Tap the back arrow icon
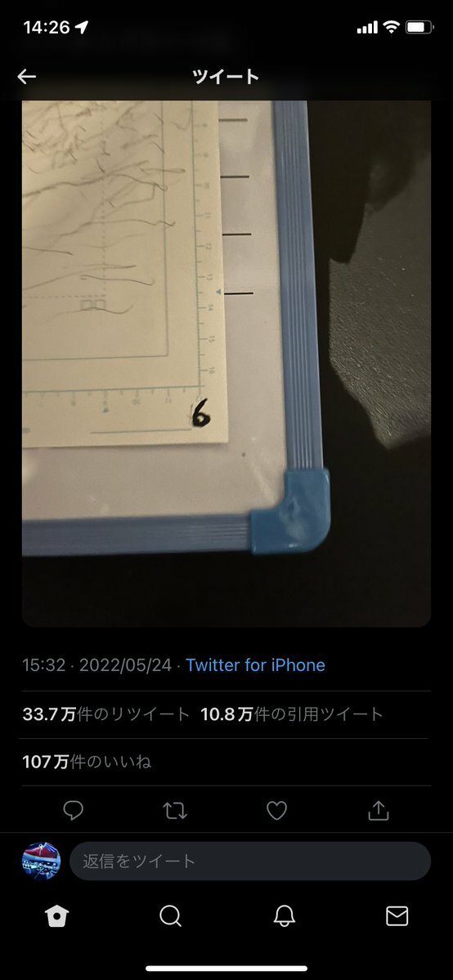 [x=27, y=77]
